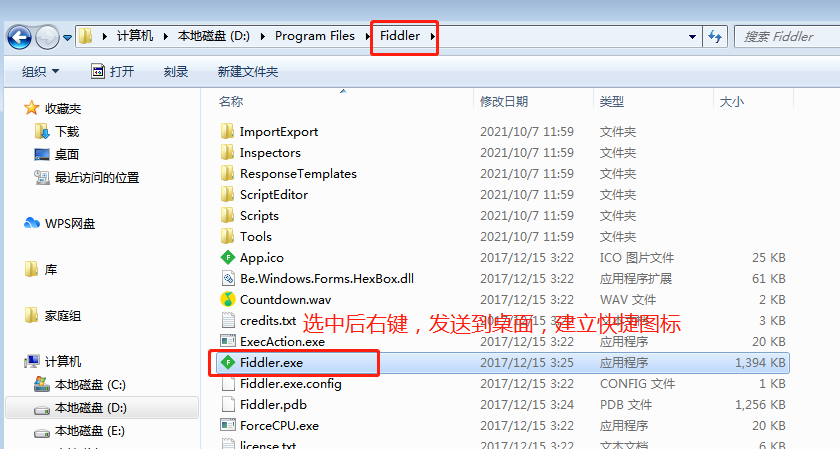Expand the address bar history dropdown
The image size is (840, 449).
(692, 36)
